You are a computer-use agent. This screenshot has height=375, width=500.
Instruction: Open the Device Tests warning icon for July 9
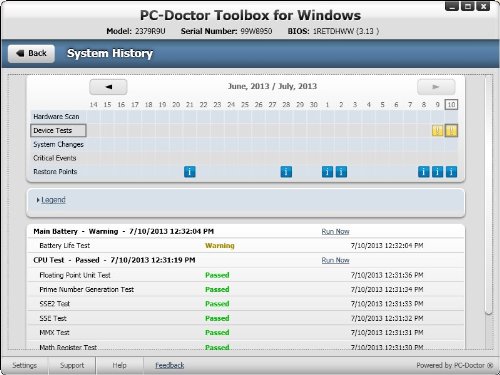click(437, 131)
